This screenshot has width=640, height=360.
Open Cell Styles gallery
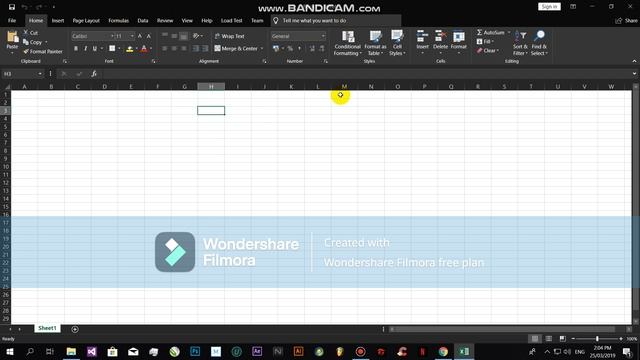(397, 43)
